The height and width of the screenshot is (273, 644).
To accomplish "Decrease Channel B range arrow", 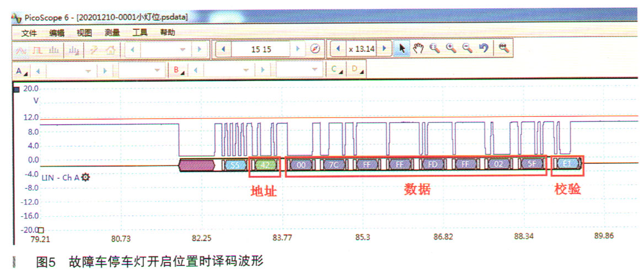I will click(x=196, y=71).
